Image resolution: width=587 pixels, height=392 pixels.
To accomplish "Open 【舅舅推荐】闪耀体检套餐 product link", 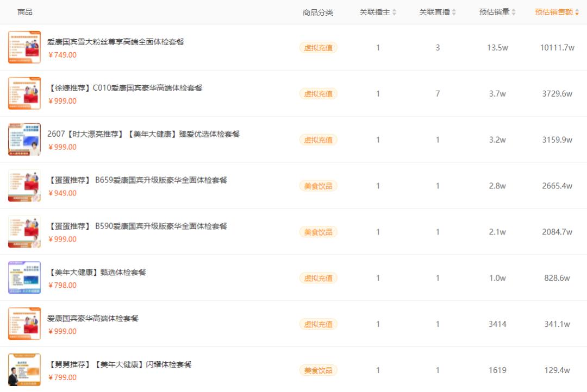I will tap(120, 363).
